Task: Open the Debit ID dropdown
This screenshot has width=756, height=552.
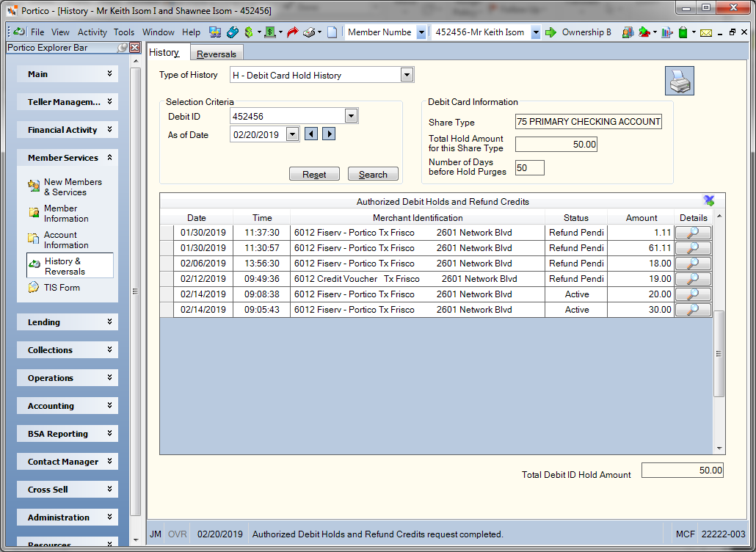Action: [351, 116]
